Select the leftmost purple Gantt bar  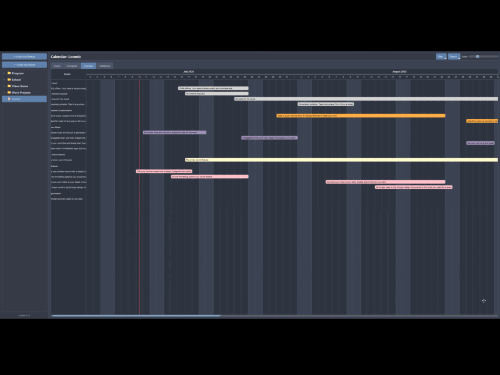175,132
